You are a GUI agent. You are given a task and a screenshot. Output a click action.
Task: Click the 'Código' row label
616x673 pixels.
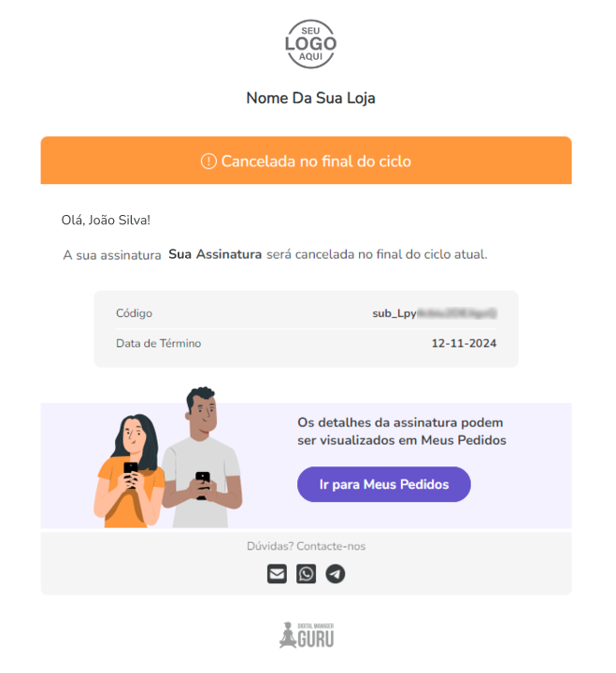click(x=134, y=313)
